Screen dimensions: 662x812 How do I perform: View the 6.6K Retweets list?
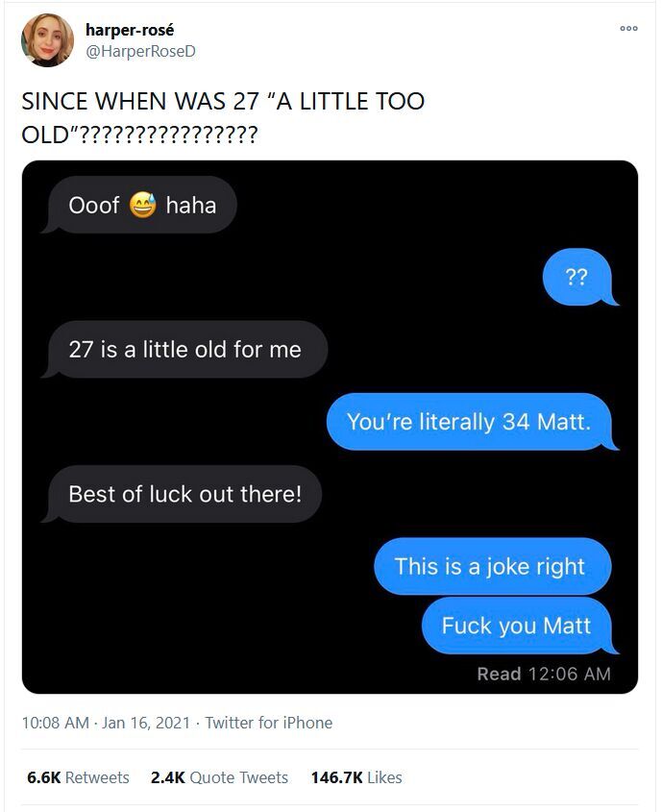78,777
